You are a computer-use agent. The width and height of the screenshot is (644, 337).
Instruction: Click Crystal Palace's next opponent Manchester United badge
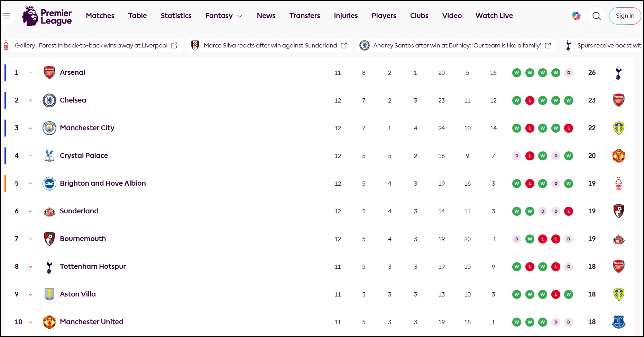[x=618, y=156]
